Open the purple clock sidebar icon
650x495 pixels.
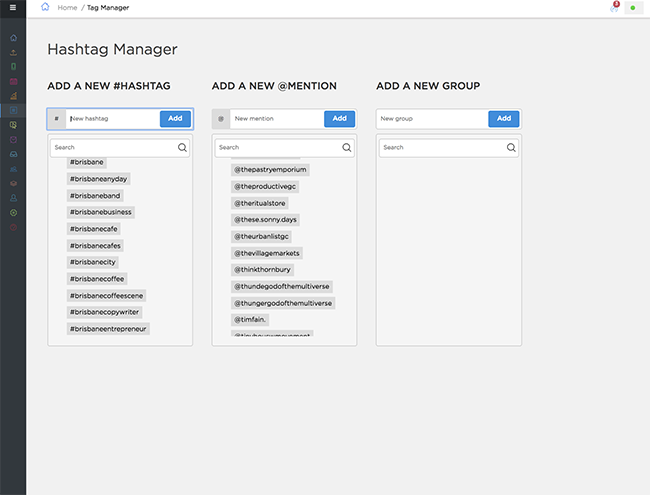click(13, 140)
